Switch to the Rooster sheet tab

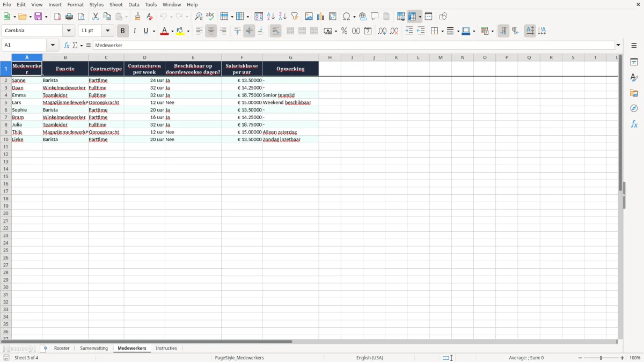point(62,349)
